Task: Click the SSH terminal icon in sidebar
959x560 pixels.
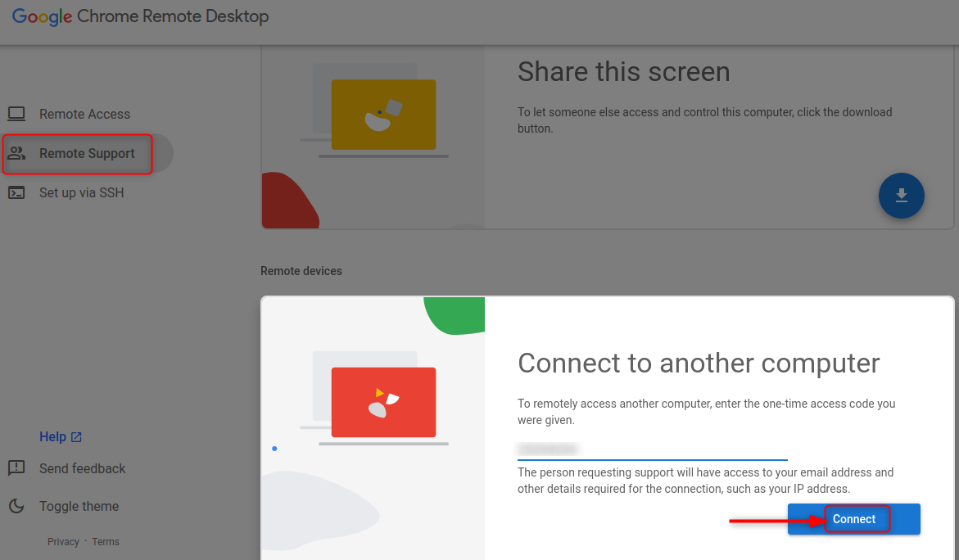Action: [x=16, y=192]
